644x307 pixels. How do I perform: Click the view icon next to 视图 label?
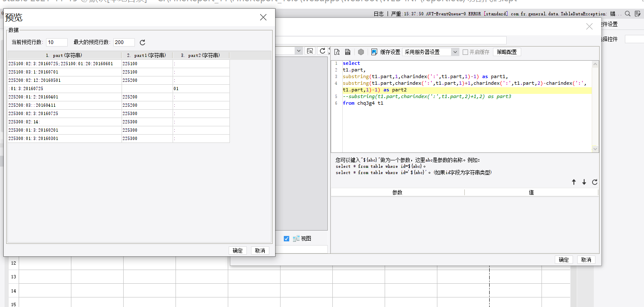[x=296, y=238]
